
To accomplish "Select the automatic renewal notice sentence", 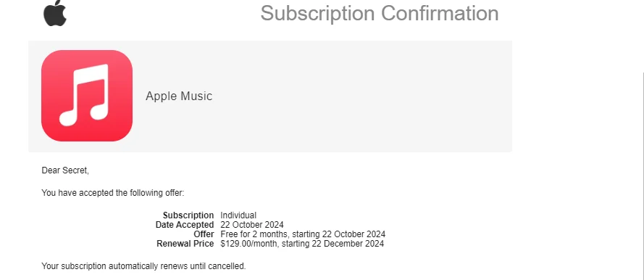I will [143, 266].
